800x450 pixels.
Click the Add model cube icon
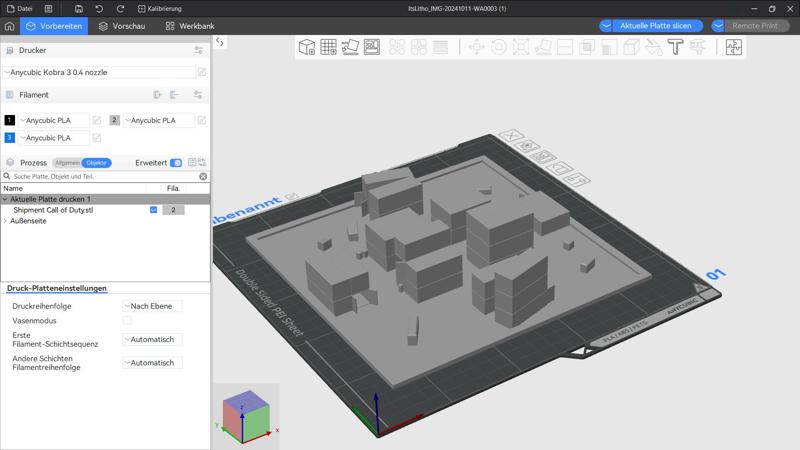pyautogui.click(x=307, y=47)
